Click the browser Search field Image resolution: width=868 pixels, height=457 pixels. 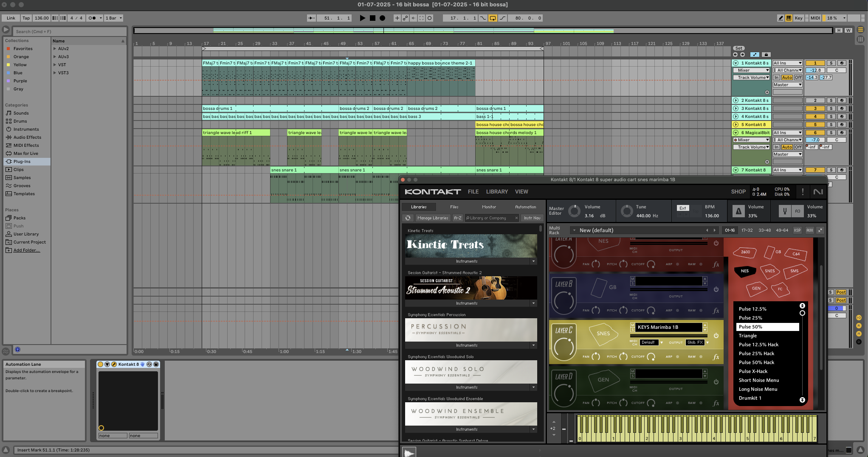70,31
